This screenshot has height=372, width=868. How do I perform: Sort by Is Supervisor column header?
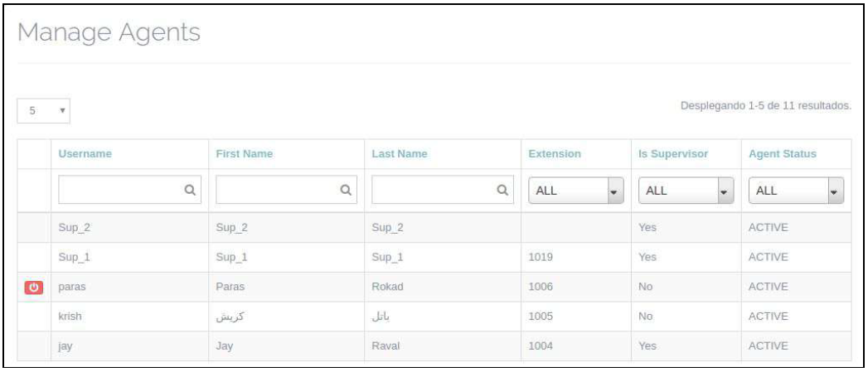tap(673, 154)
